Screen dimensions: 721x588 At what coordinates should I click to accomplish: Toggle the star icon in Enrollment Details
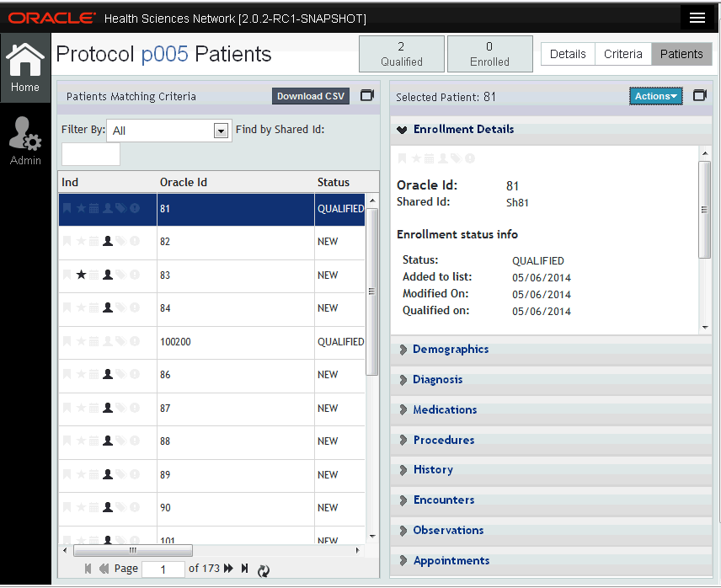point(416,158)
